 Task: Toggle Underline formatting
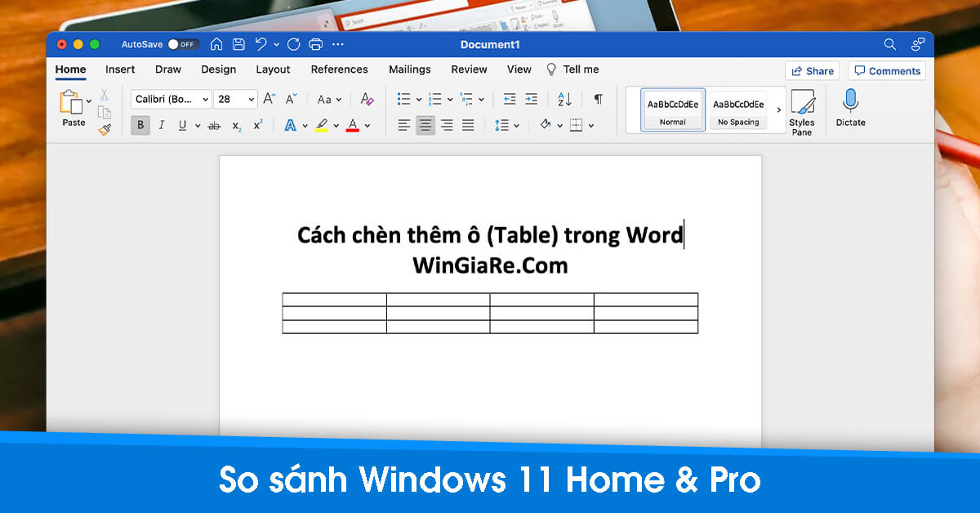[x=182, y=125]
